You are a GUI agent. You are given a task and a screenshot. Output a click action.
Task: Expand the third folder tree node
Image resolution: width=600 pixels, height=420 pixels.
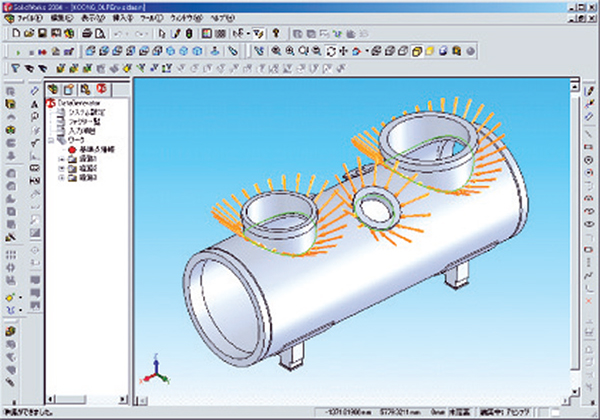(x=62, y=177)
